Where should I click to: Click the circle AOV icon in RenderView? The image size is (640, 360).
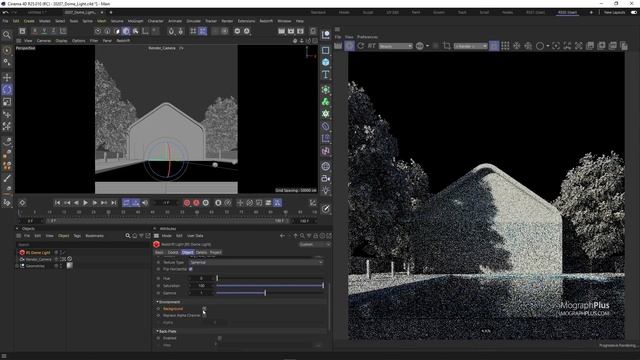[x=540, y=46]
